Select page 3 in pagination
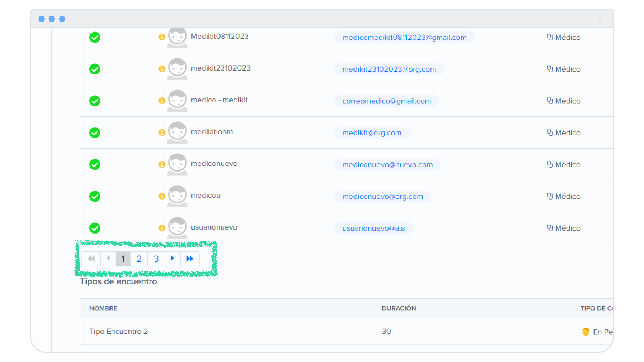Screen dimensions: 644x362 [156, 259]
